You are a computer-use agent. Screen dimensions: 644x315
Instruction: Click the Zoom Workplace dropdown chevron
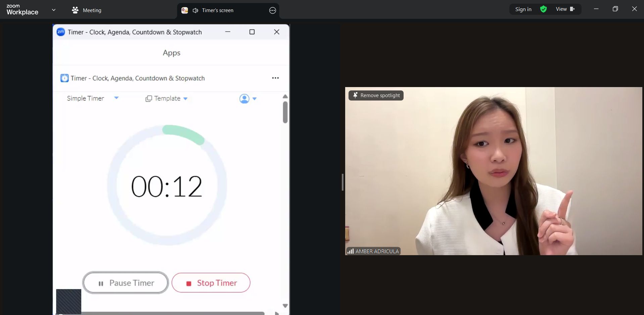[54, 10]
